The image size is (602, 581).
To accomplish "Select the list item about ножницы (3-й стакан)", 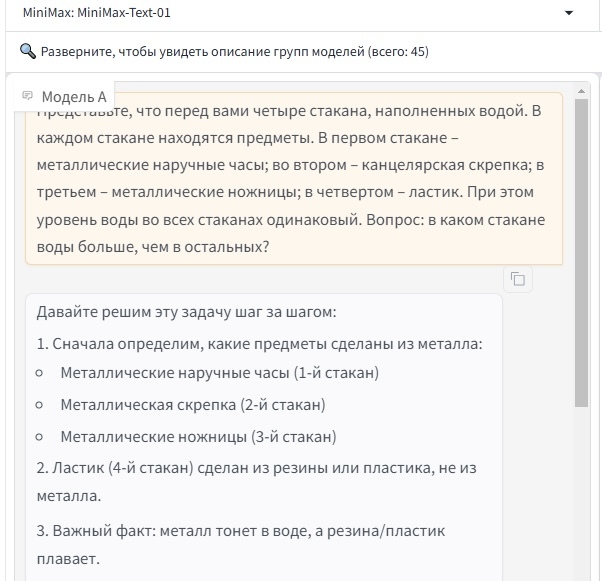I will tap(198, 437).
